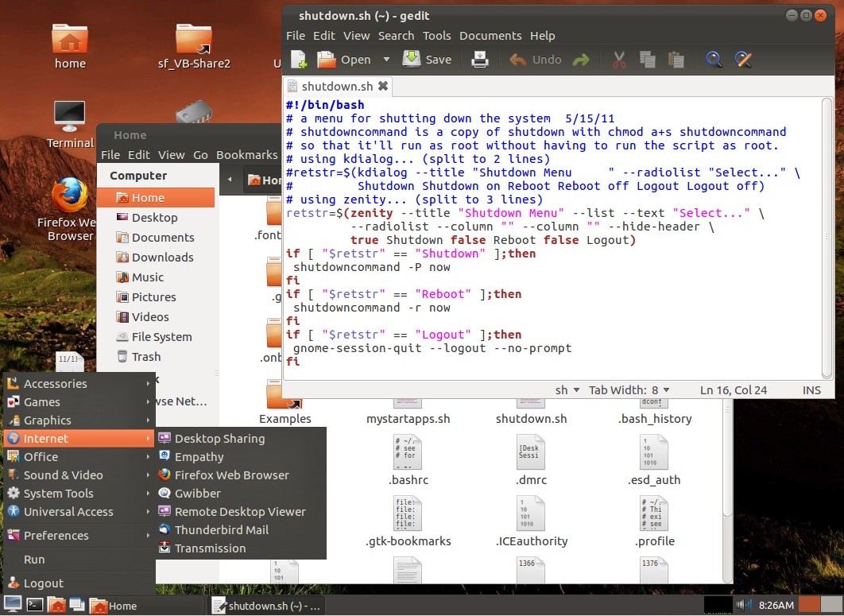Viewport: 844px width, 616px height.
Task: Create a new document in gedit
Action: point(299,60)
